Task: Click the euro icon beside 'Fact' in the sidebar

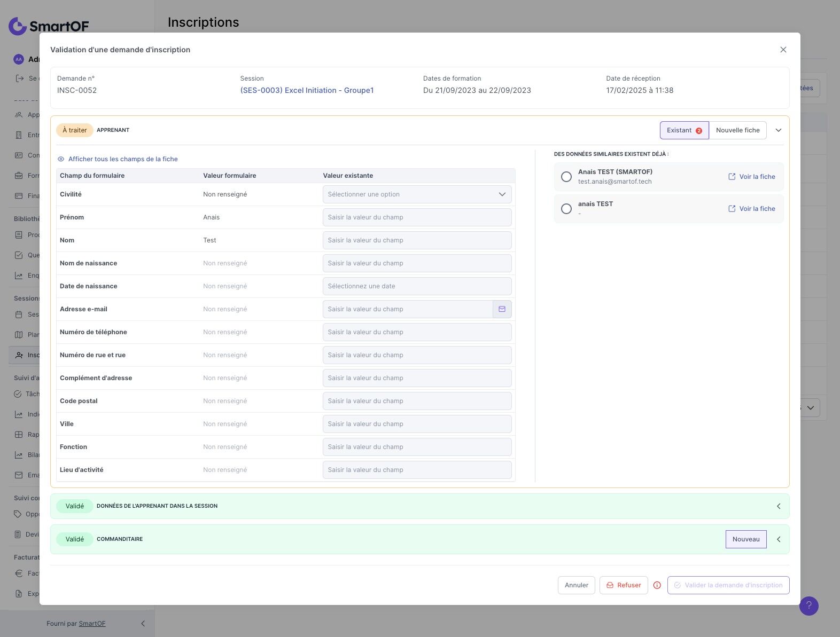Action: click(19, 573)
